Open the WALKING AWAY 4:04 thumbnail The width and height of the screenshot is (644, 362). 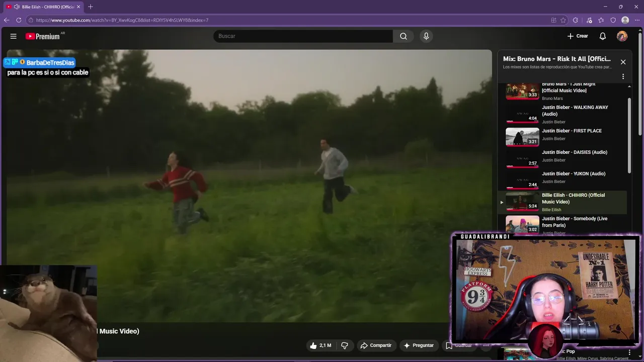pos(522,115)
